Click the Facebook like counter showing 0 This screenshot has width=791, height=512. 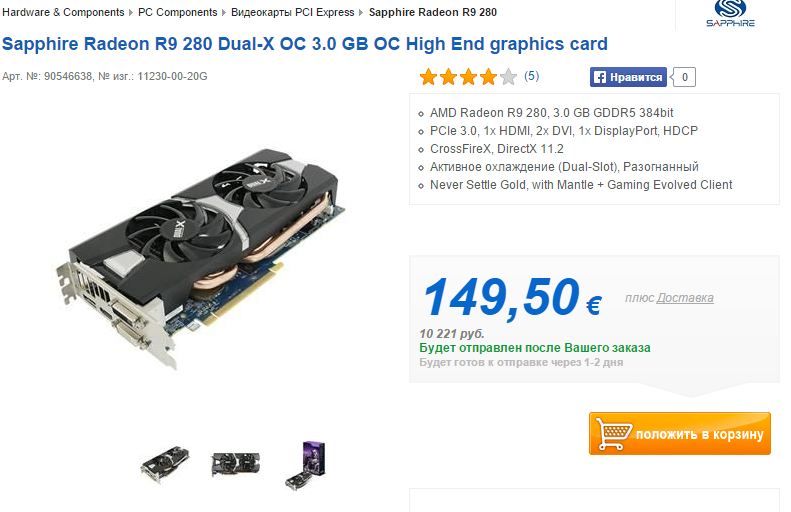(x=685, y=77)
